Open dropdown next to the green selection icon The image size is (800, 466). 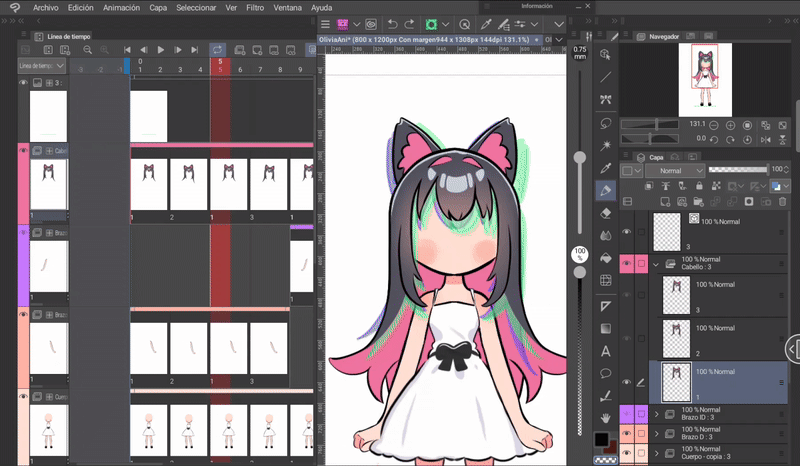coord(445,24)
